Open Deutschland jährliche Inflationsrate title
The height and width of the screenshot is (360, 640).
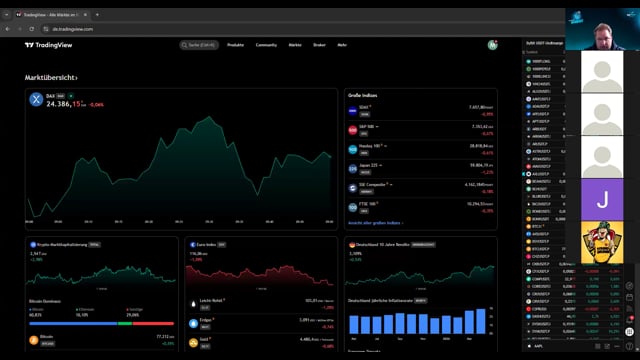coord(380,300)
